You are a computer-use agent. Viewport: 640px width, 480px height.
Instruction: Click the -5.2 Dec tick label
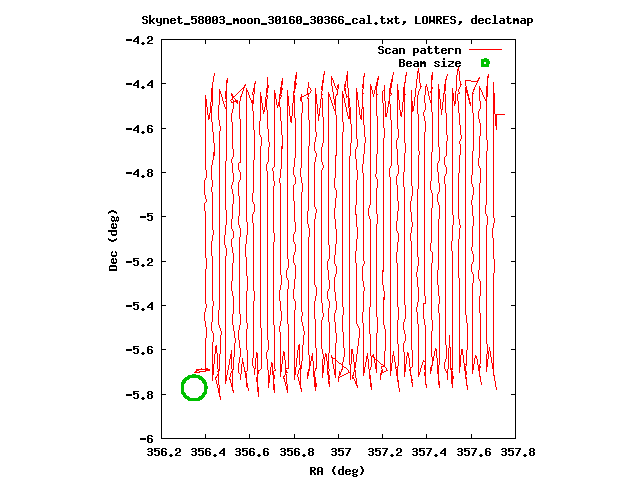click(x=140, y=262)
